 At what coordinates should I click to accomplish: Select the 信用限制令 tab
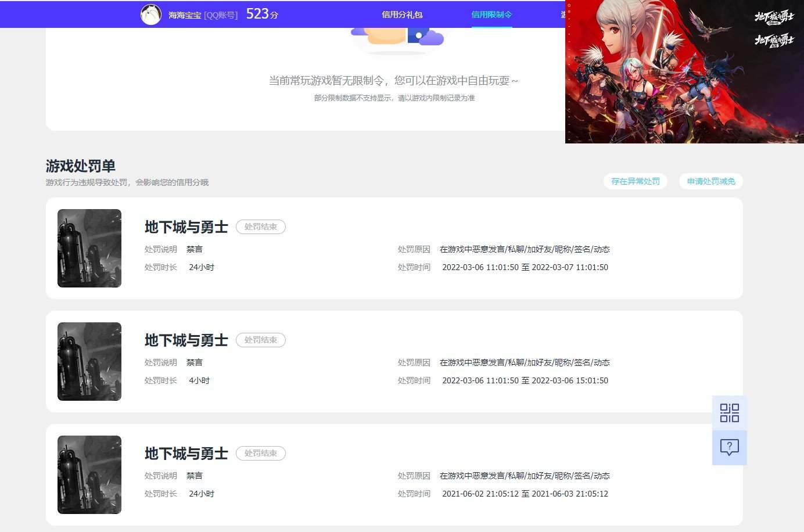click(491, 15)
